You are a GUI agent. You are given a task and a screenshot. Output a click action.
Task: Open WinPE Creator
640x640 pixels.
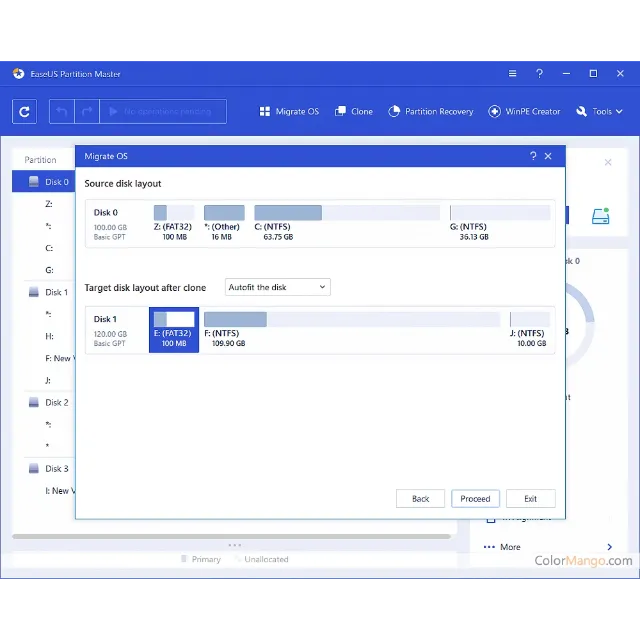point(524,112)
